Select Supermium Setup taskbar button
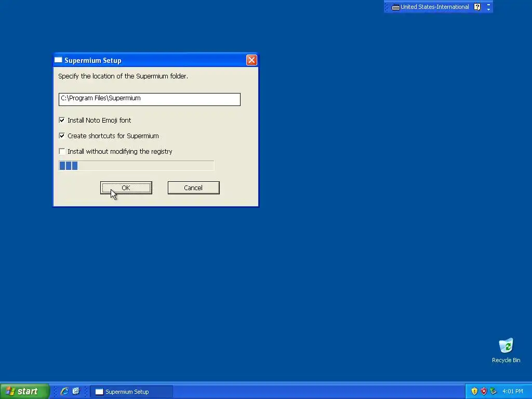 [131, 392]
